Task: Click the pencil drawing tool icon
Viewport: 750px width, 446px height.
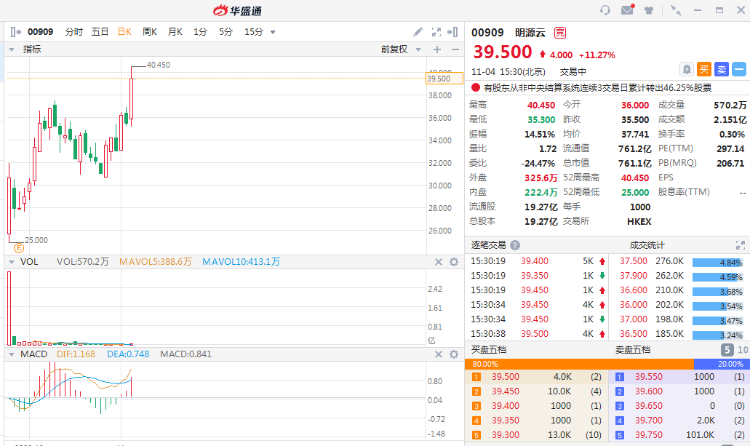Action: (x=418, y=32)
